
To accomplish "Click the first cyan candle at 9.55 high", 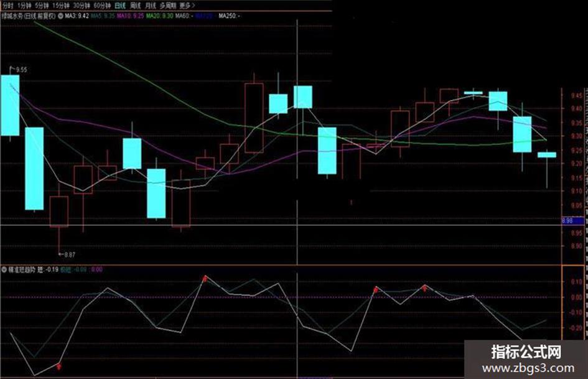I will click(10, 105).
